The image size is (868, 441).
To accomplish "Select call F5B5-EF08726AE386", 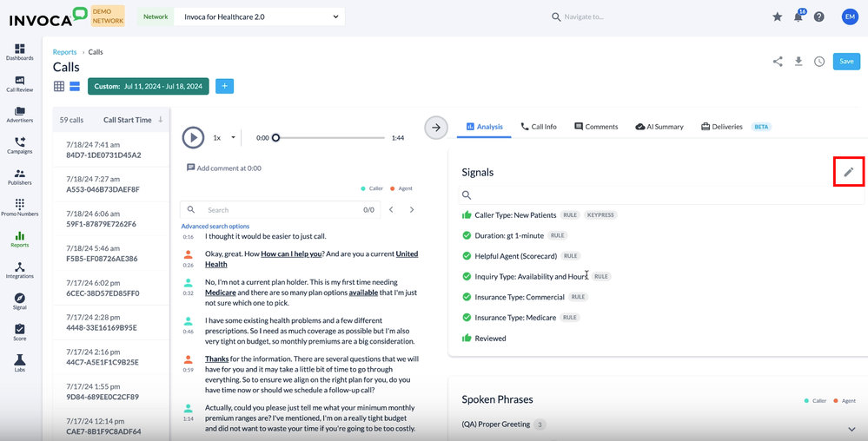I will 111,253.
